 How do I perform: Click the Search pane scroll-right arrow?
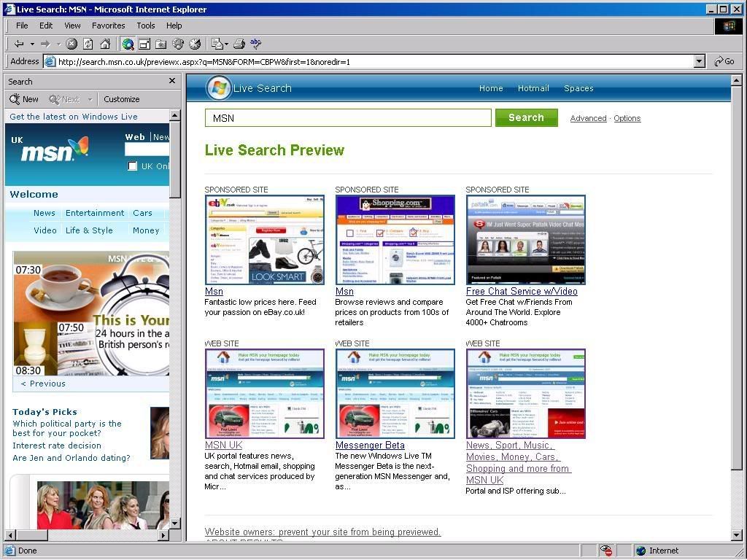click(x=163, y=535)
